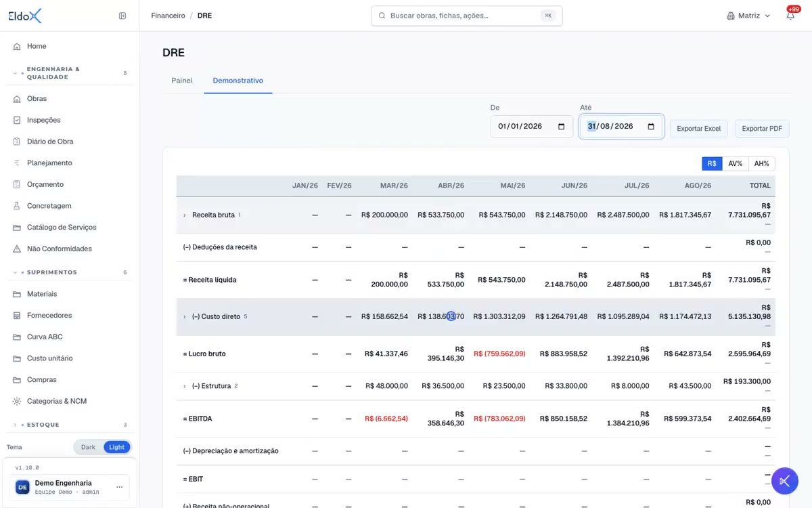Collapse the Suprimentos section
This screenshot has width=812, height=508.
pos(16,272)
